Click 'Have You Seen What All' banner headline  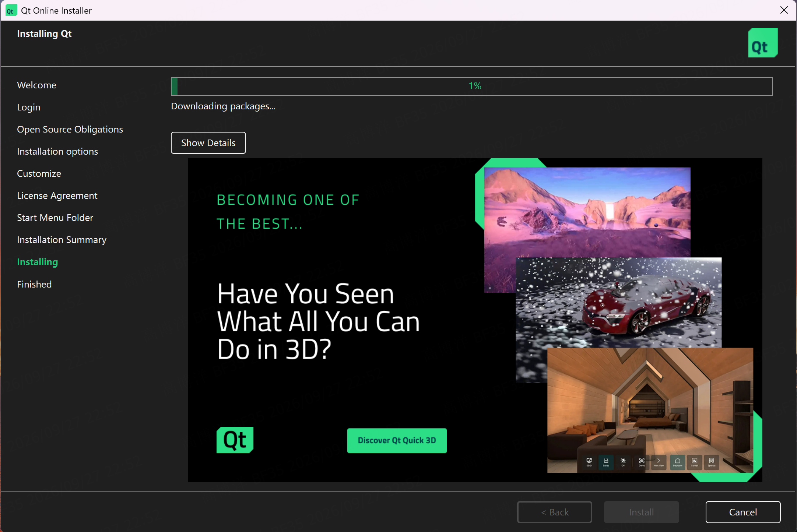tap(318, 321)
